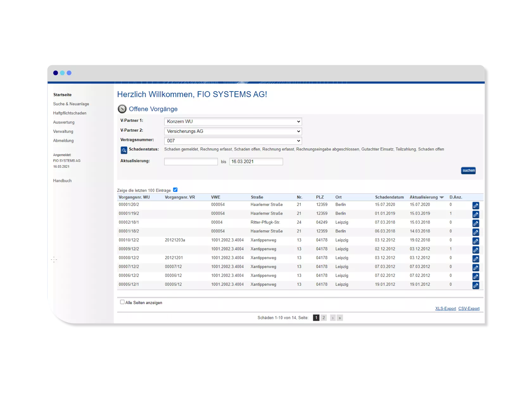Go to Startseite in sidebar

pyautogui.click(x=62, y=95)
